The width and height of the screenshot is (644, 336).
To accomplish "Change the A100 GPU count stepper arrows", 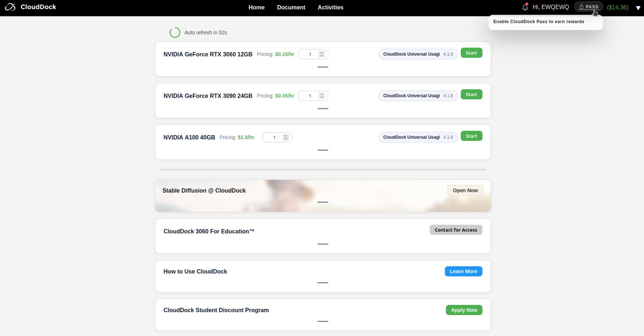I will click(286, 137).
